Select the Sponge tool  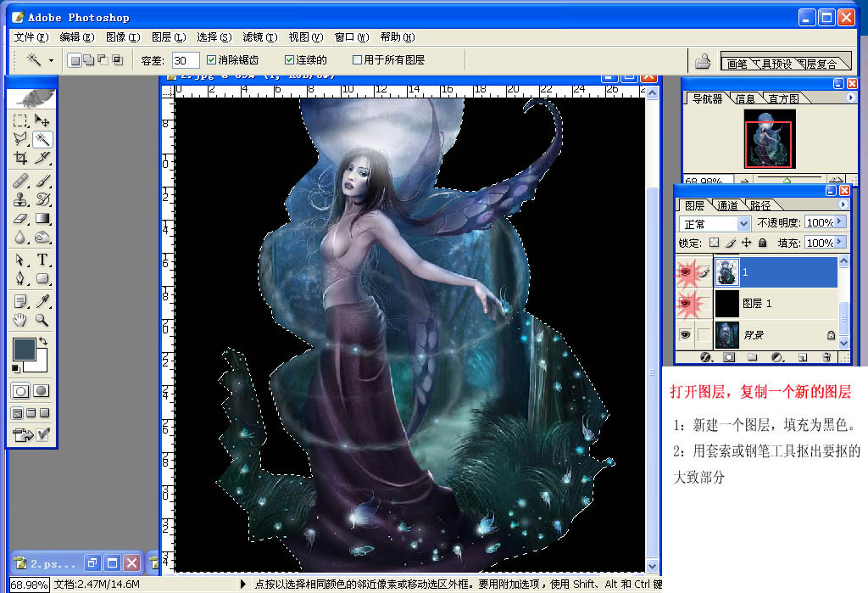(42, 238)
